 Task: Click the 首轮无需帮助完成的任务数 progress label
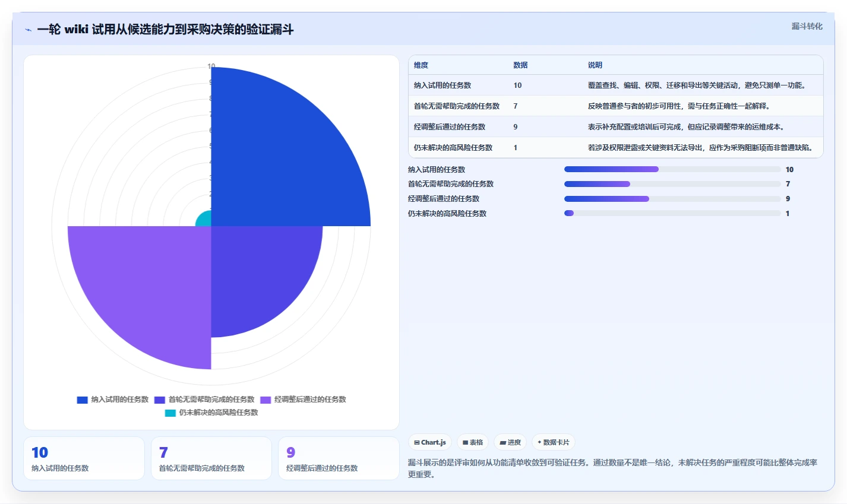click(x=451, y=184)
